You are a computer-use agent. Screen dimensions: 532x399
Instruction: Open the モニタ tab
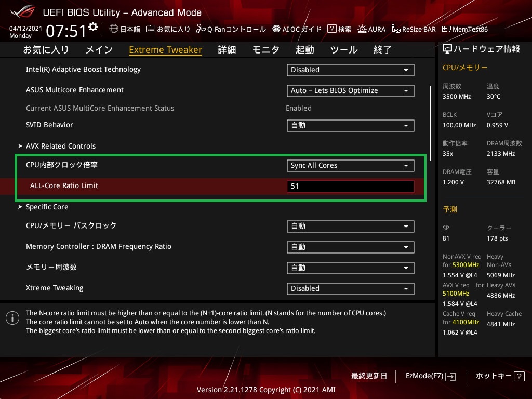pyautogui.click(x=265, y=50)
